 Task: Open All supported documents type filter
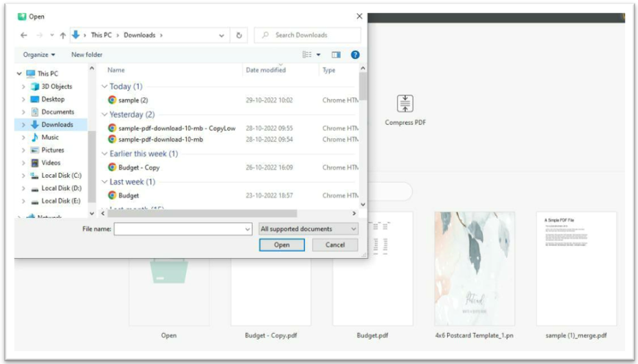308,229
